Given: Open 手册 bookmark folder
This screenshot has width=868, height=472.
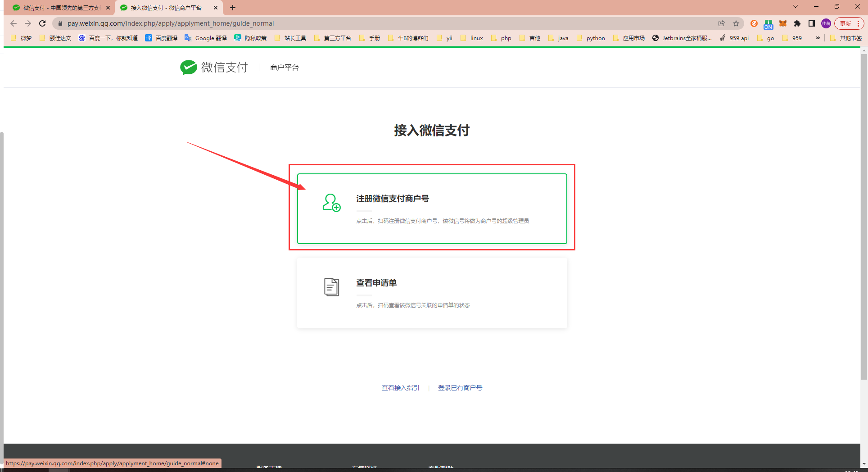Looking at the screenshot, I should [370, 38].
